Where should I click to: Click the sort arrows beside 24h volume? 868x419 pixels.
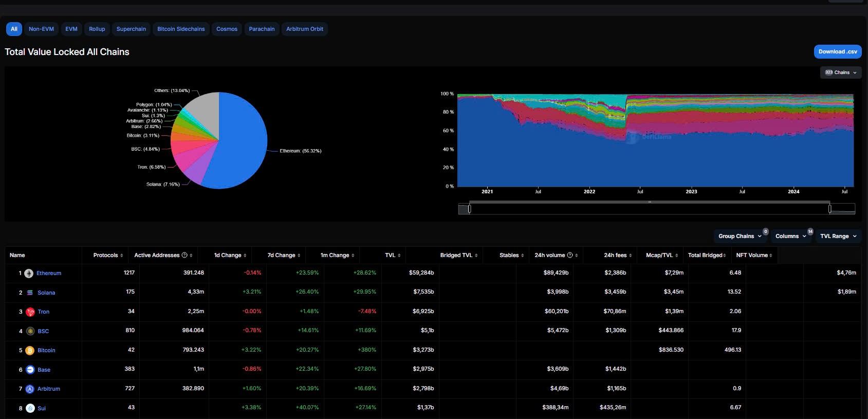(577, 256)
